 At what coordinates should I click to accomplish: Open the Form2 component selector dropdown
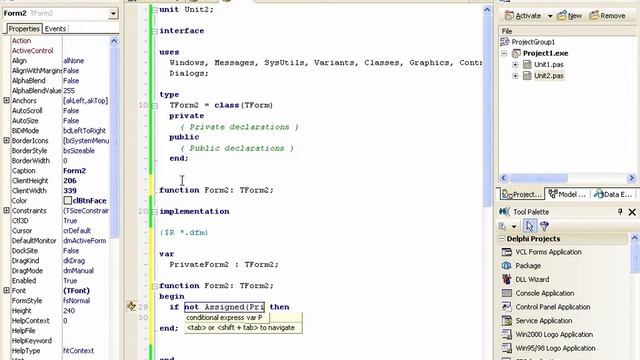pos(113,14)
